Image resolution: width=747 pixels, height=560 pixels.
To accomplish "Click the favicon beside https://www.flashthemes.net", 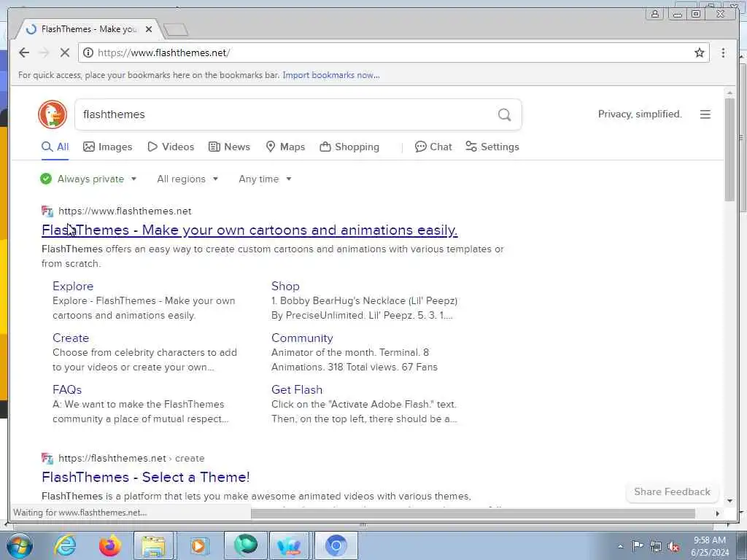I will [47, 211].
